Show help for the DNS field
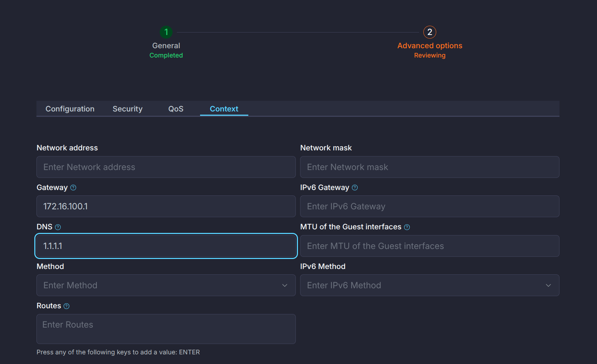 coord(58,227)
